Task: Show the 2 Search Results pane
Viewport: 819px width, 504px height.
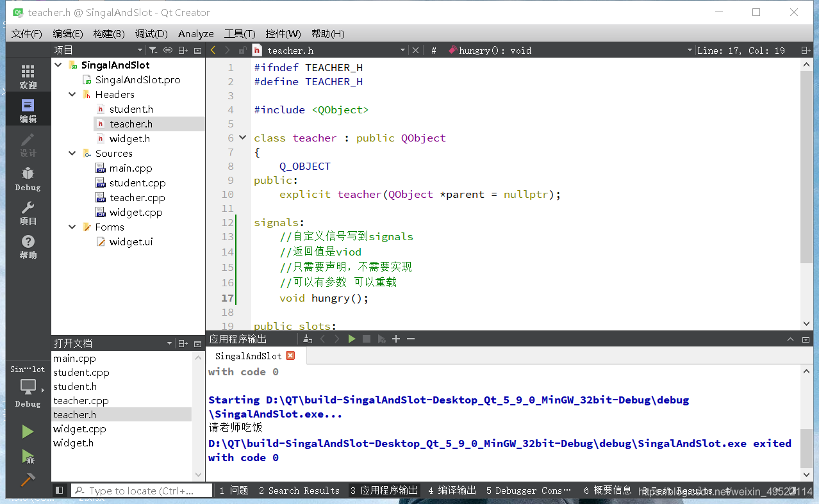Action: click(299, 491)
